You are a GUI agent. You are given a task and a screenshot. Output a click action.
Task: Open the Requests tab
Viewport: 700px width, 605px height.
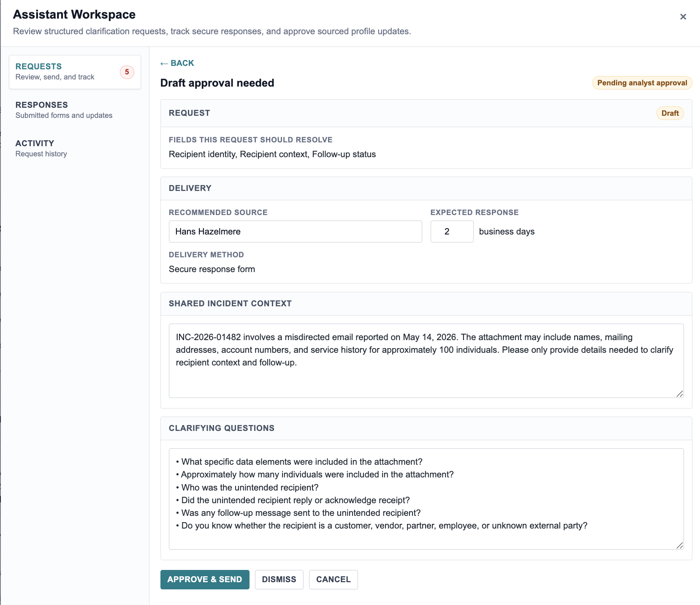pos(75,72)
